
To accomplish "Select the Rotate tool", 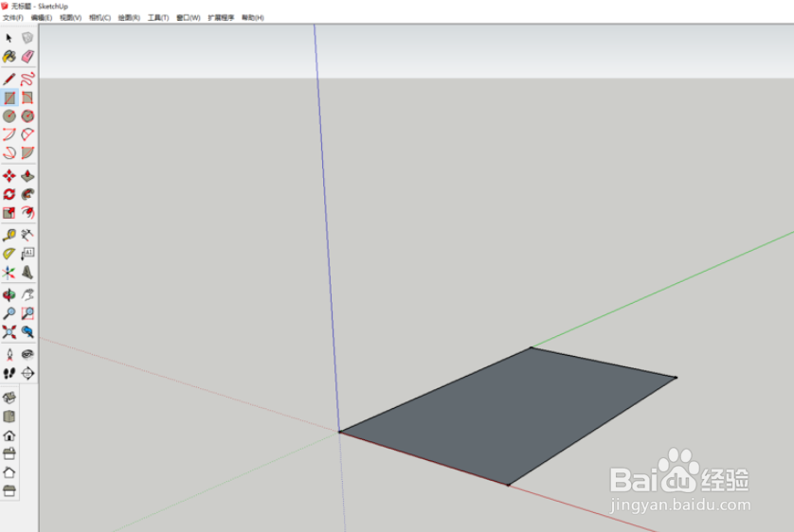I will pos(9,194).
